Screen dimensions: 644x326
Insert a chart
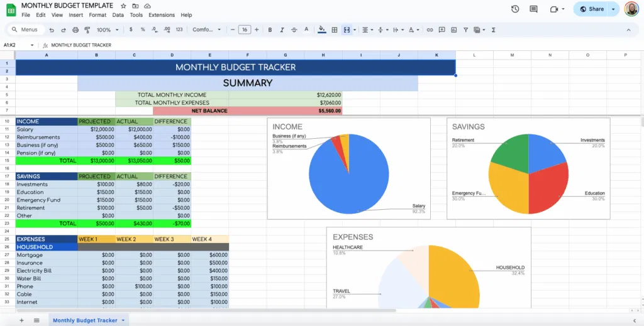(453, 30)
